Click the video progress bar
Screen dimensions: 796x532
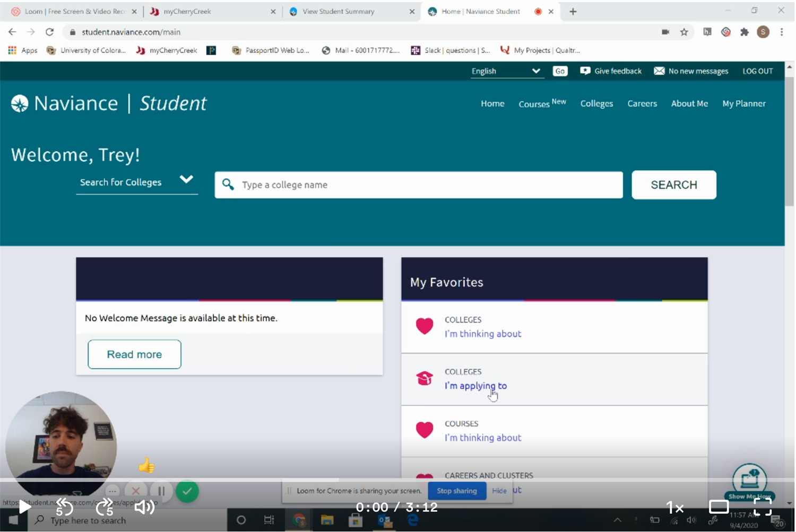[398, 480]
